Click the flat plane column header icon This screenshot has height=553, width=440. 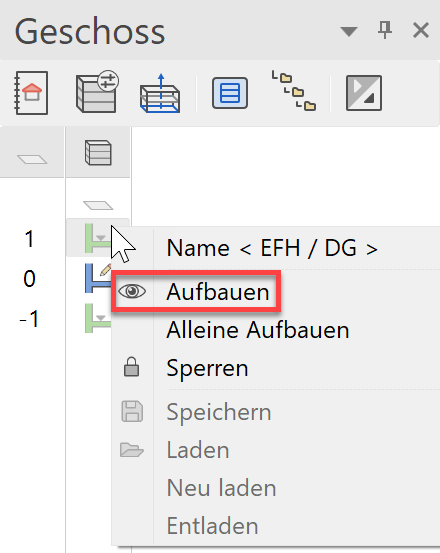(x=32, y=159)
